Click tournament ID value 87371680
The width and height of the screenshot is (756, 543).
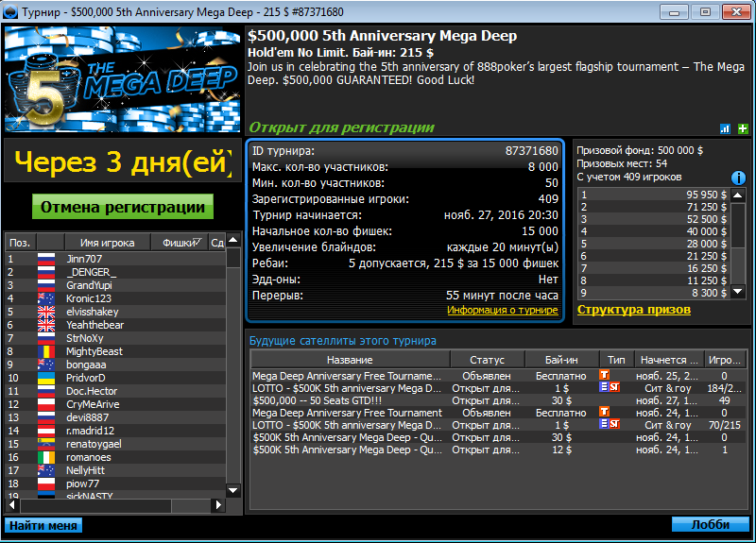(x=531, y=151)
